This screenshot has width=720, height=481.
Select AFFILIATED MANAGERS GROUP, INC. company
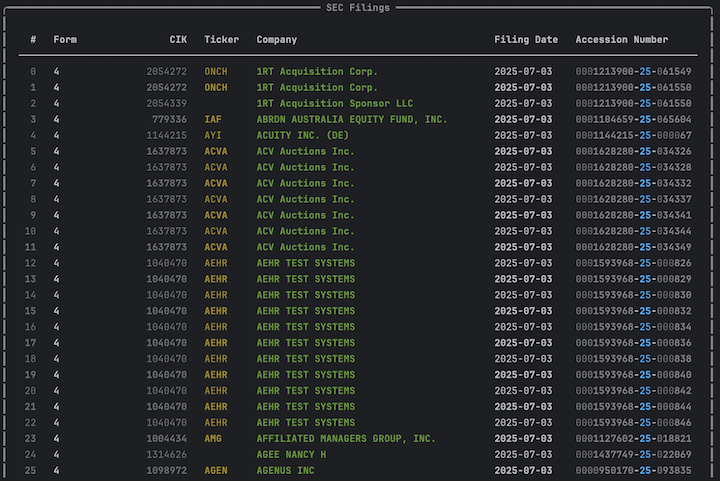coord(346,438)
